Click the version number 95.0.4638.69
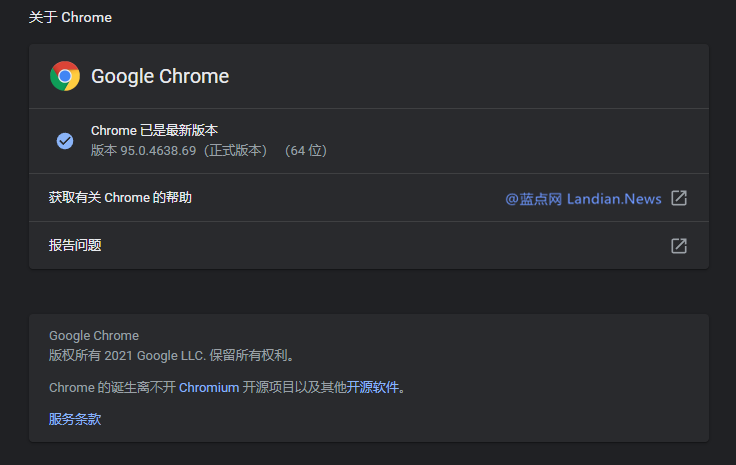This screenshot has width=736, height=465. [x=161, y=151]
